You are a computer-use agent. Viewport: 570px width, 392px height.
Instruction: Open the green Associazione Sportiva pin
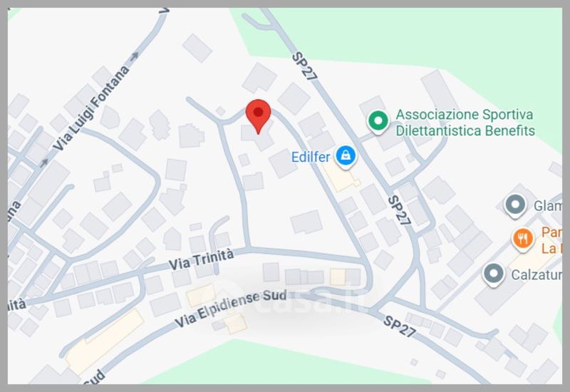tap(378, 121)
